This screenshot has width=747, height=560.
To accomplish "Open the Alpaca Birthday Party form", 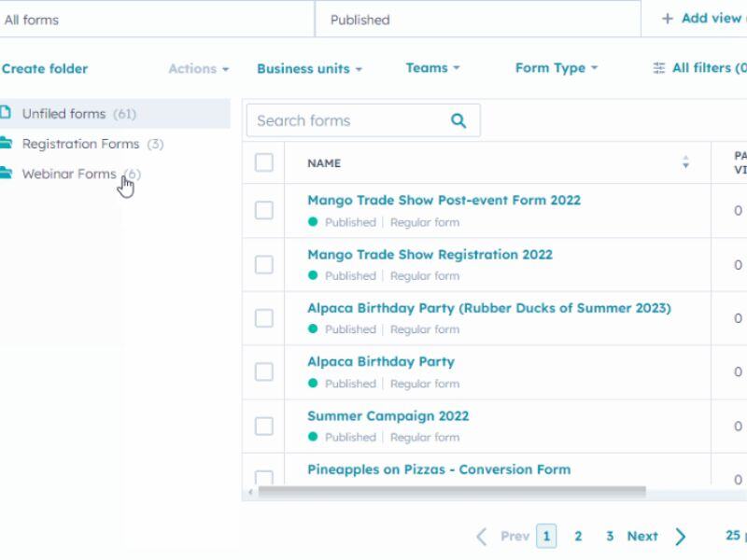I will coord(381,362).
